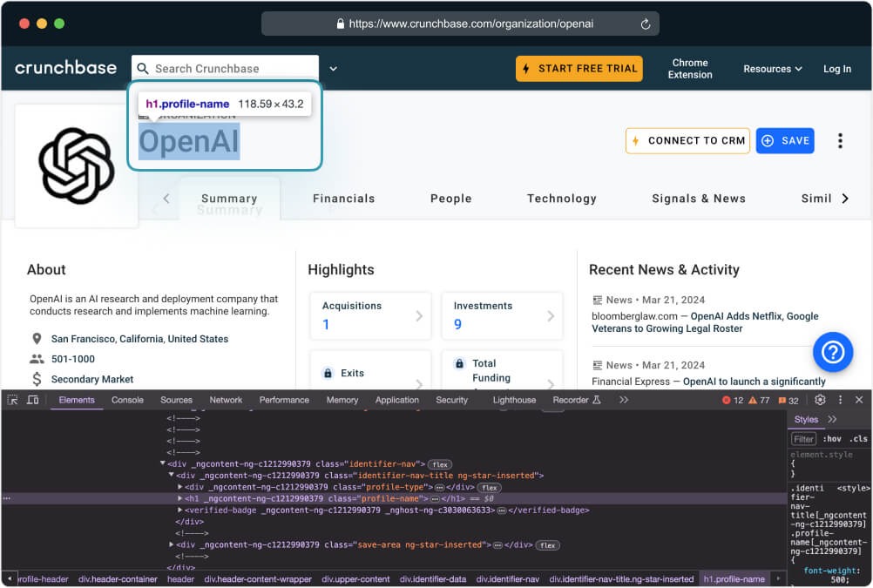Toggle the .cls class editor
The width and height of the screenshot is (873, 588).
pyautogui.click(x=858, y=439)
